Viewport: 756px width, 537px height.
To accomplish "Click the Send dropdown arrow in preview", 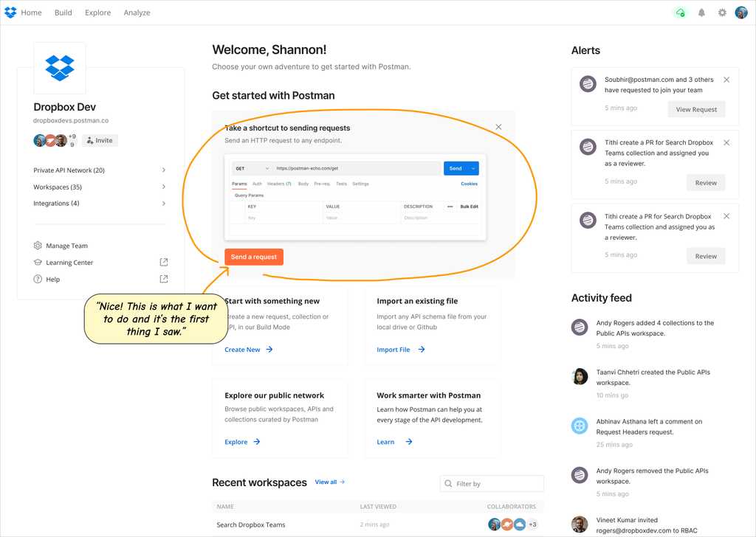I will pos(473,169).
